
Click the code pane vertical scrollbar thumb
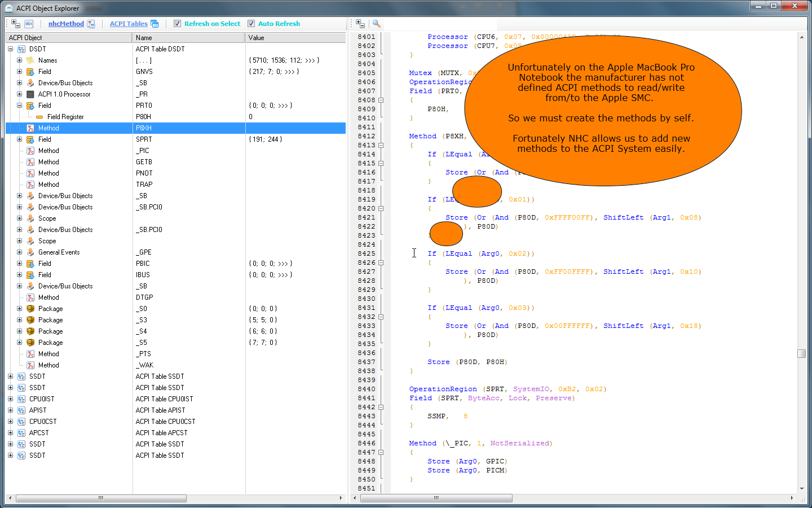801,353
